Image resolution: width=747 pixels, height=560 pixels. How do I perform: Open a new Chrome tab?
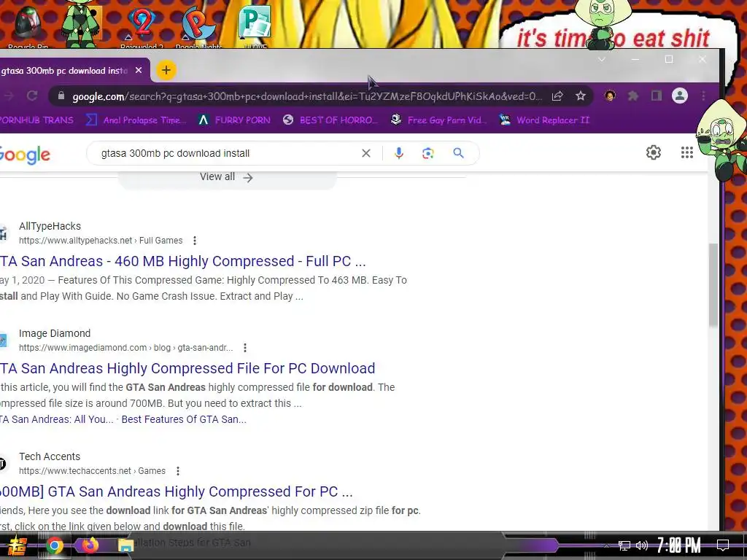pyautogui.click(x=166, y=71)
